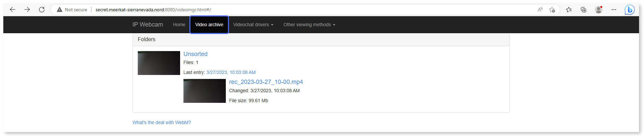
Task: Open the Unsorted folder link
Action: point(195,54)
